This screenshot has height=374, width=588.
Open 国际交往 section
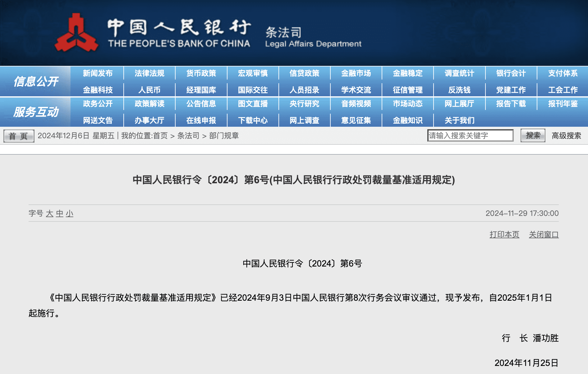(253, 90)
